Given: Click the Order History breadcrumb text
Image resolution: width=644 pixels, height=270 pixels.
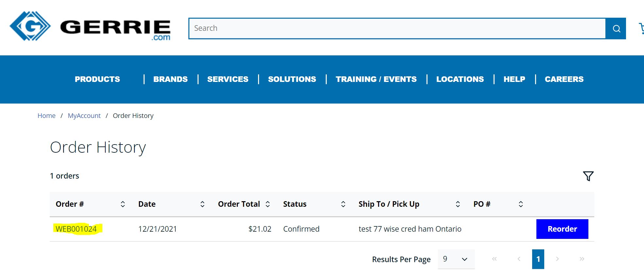Looking at the screenshot, I should [x=133, y=116].
